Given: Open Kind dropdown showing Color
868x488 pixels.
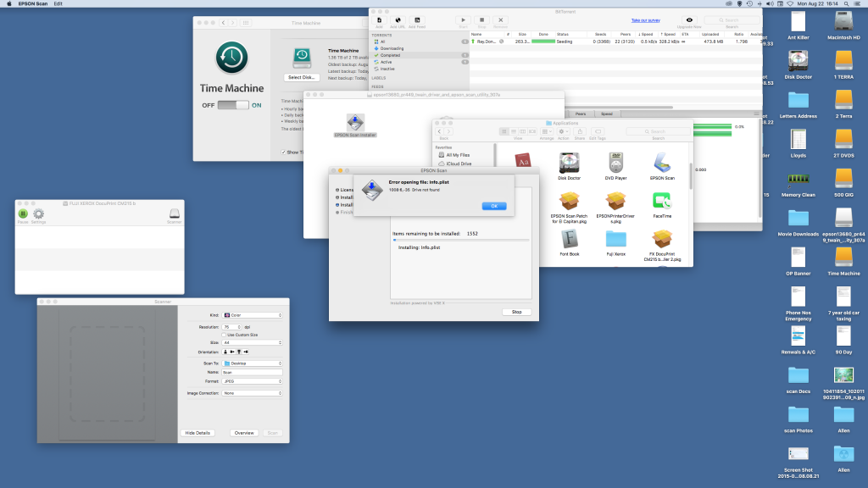Looking at the screenshot, I should [x=253, y=315].
